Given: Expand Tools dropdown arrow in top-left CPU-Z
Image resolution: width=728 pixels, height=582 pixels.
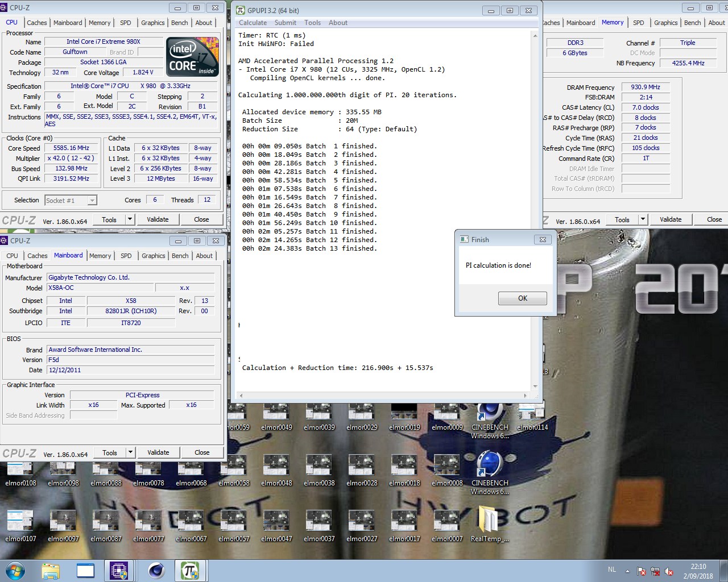Looking at the screenshot, I should point(130,219).
